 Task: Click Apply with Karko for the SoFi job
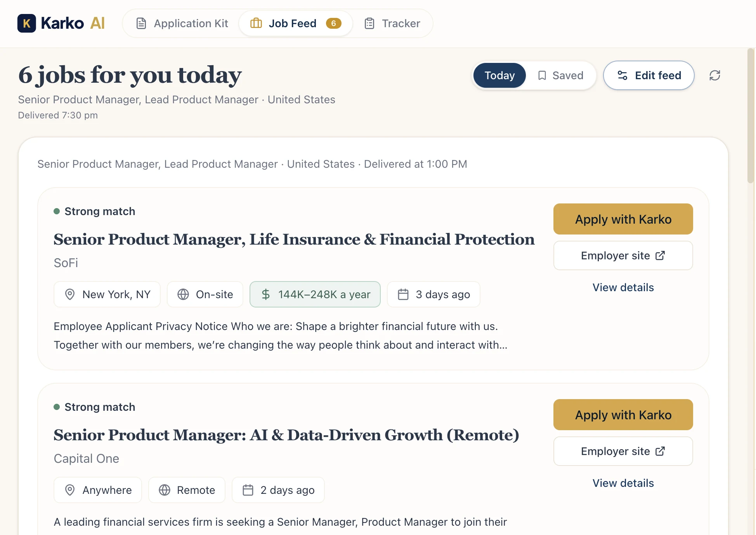(623, 219)
